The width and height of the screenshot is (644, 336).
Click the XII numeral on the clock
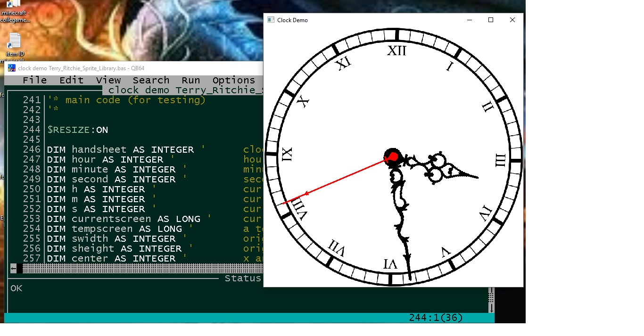click(x=396, y=51)
